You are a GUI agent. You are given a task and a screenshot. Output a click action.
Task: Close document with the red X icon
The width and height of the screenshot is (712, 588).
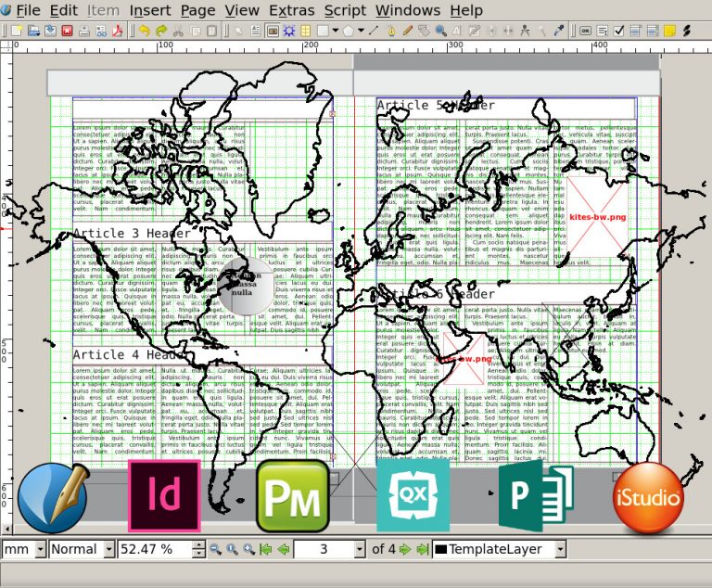point(67,31)
